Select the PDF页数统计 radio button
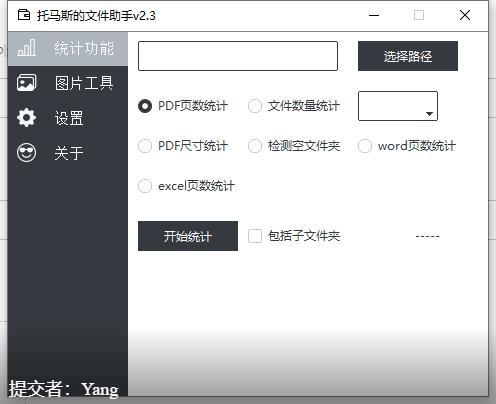496x404 pixels. 145,106
